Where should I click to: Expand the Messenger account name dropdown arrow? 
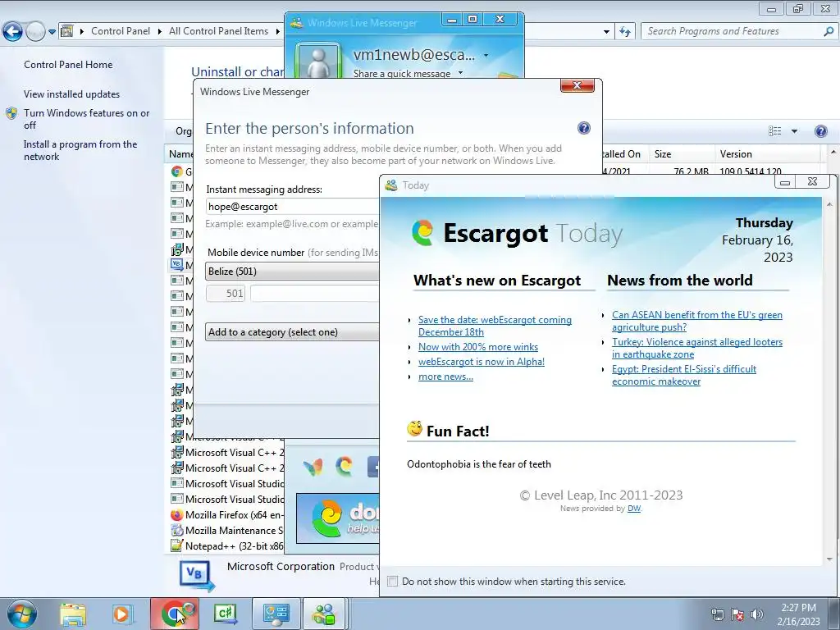[486, 55]
